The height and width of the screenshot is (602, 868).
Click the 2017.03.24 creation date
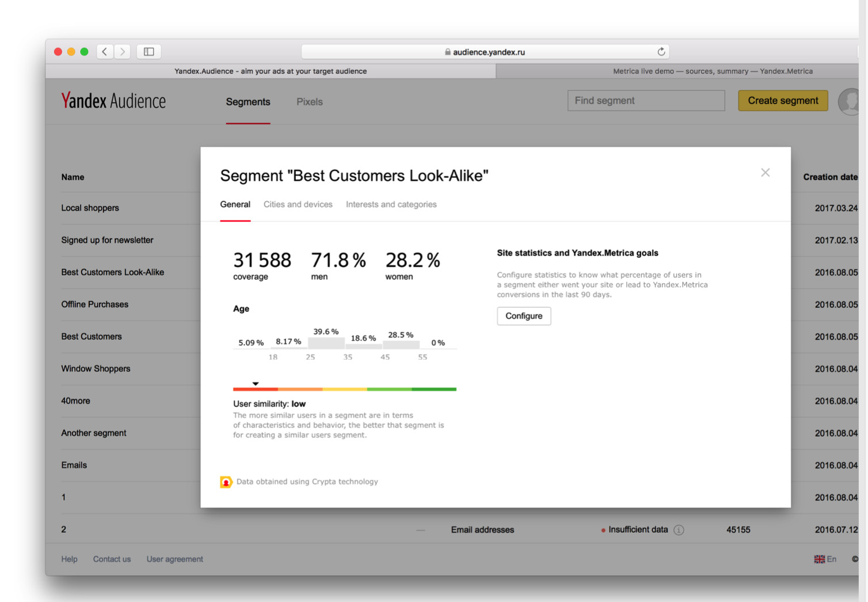[836, 208]
